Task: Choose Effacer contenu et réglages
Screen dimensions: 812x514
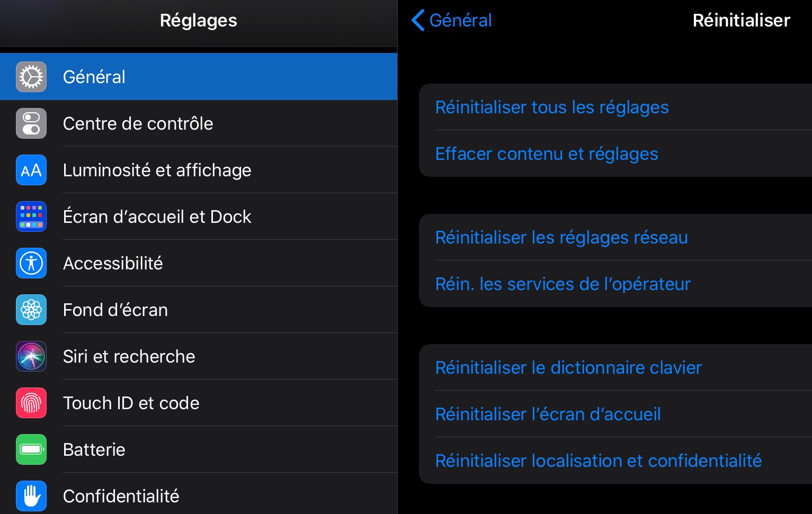Action: (x=547, y=154)
